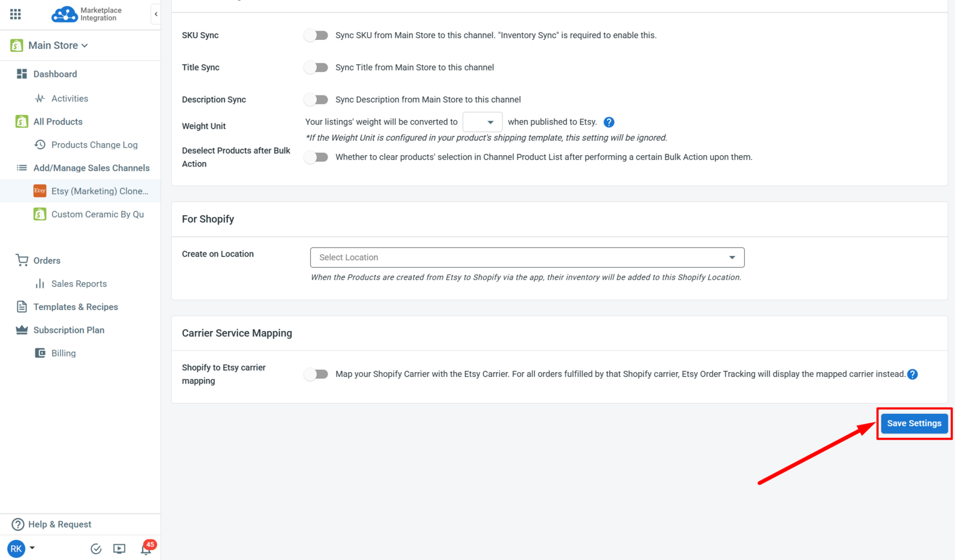The height and width of the screenshot is (560, 955).
Task: Open Sales Reports
Action: point(79,284)
